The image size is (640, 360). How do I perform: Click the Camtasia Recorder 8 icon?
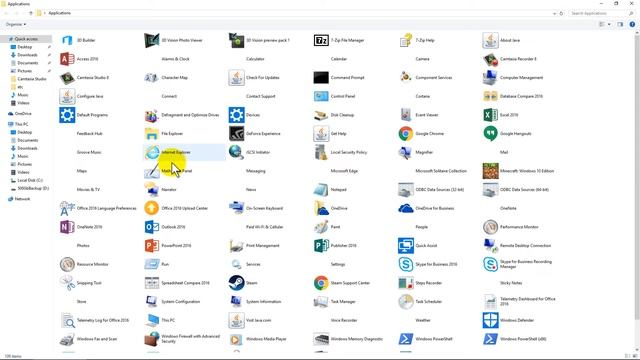click(490, 59)
